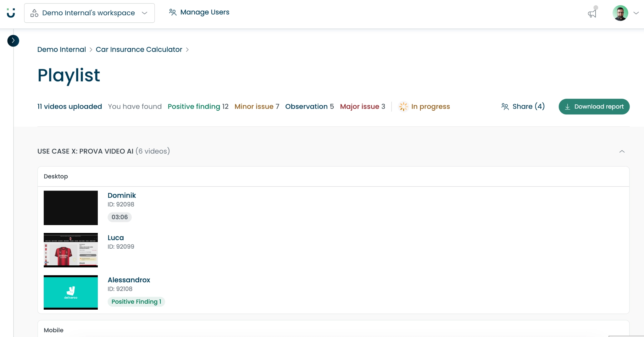Image resolution: width=644 pixels, height=337 pixels.
Task: Open Share (4) options
Action: (x=523, y=107)
